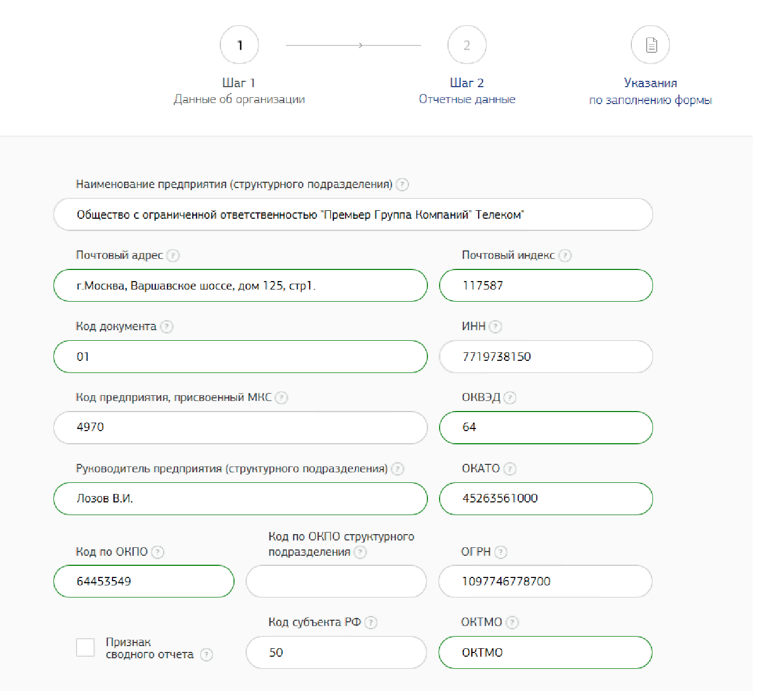The width and height of the screenshot is (783, 700).
Task: Go to Шаг 2 Отчетные данные
Action: 467,45
